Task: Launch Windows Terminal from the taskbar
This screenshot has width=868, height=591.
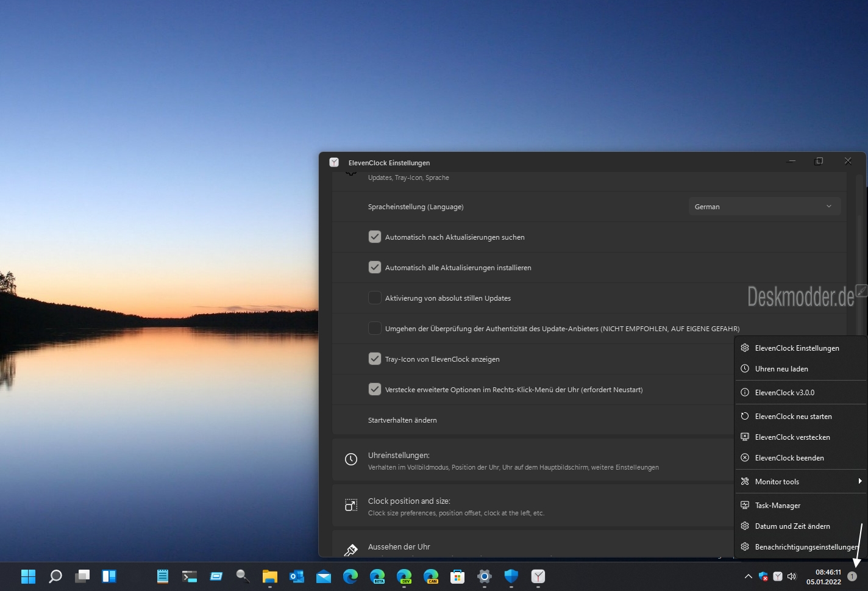Action: pos(190,576)
